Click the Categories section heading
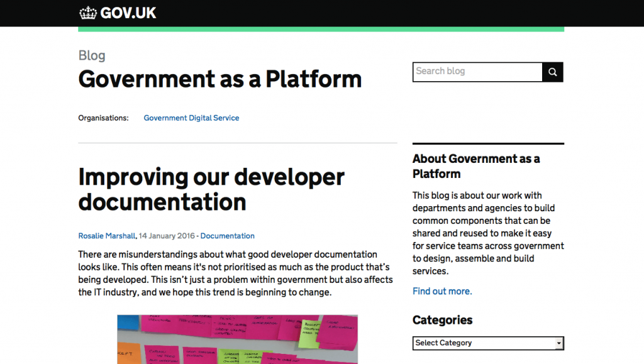 click(x=442, y=320)
